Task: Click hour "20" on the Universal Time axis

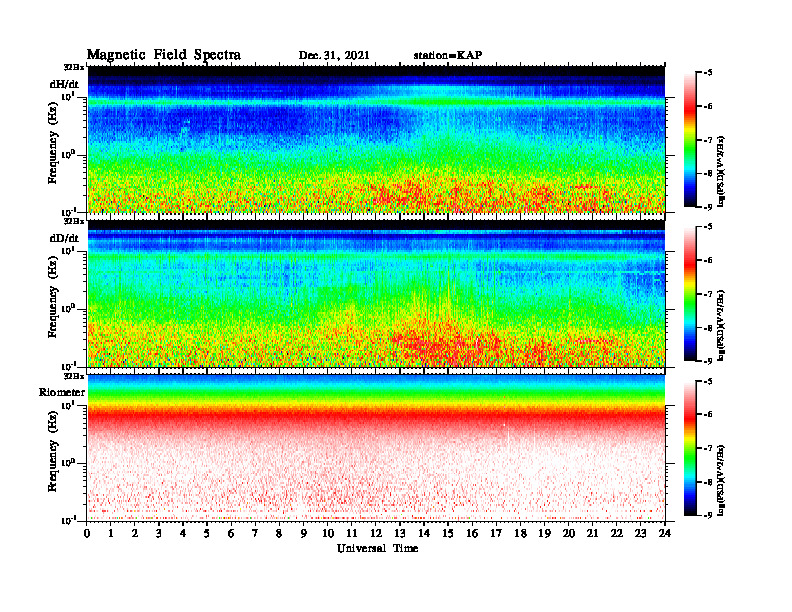Action: [x=569, y=534]
